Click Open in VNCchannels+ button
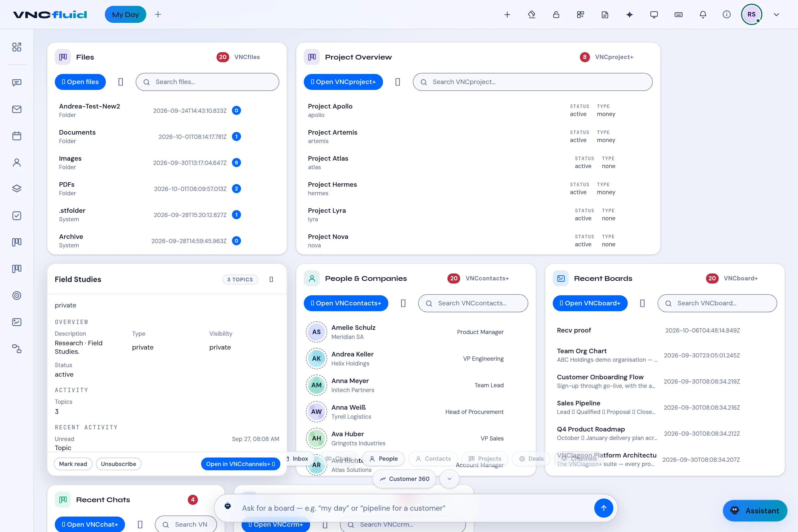 pyautogui.click(x=240, y=464)
